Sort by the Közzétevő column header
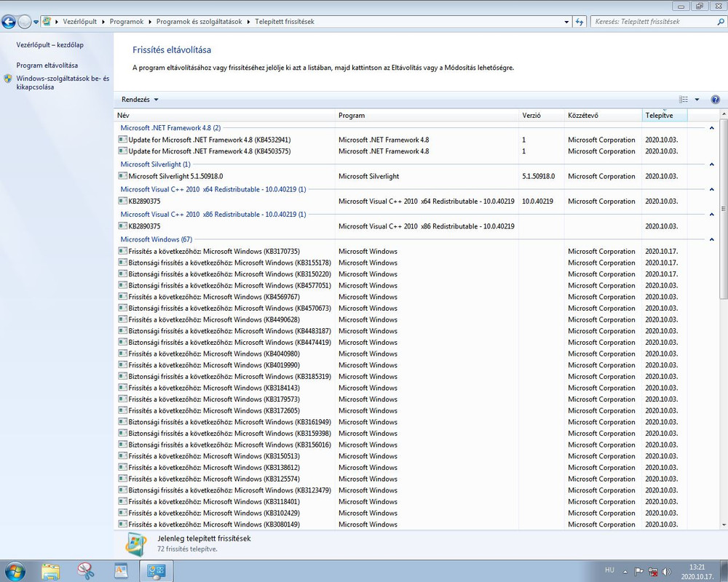 pos(603,116)
